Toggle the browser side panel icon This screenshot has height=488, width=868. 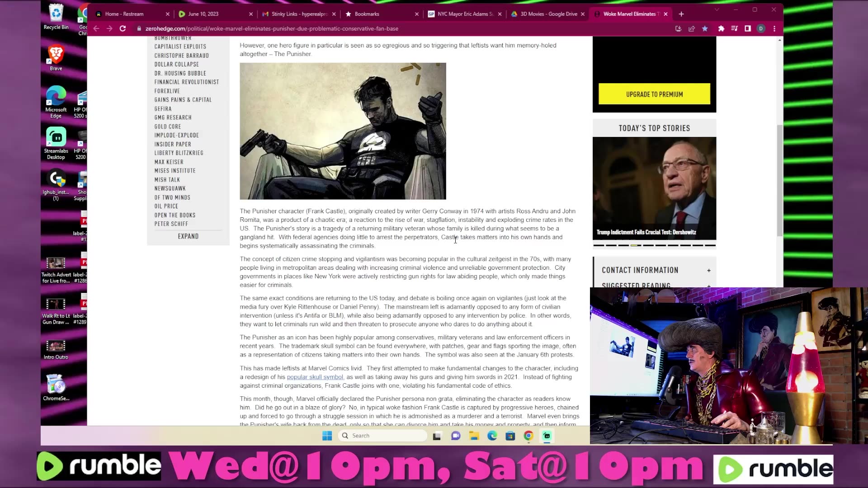tap(748, 28)
